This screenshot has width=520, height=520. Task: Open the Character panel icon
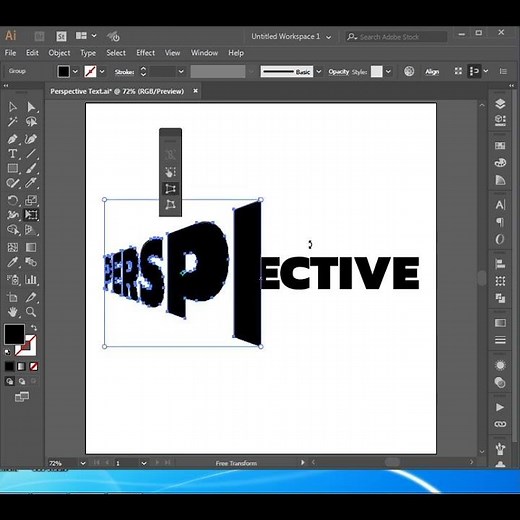click(x=500, y=205)
